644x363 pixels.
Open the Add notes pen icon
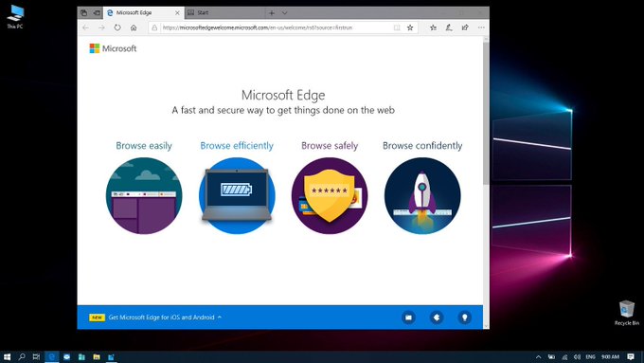[449, 27]
